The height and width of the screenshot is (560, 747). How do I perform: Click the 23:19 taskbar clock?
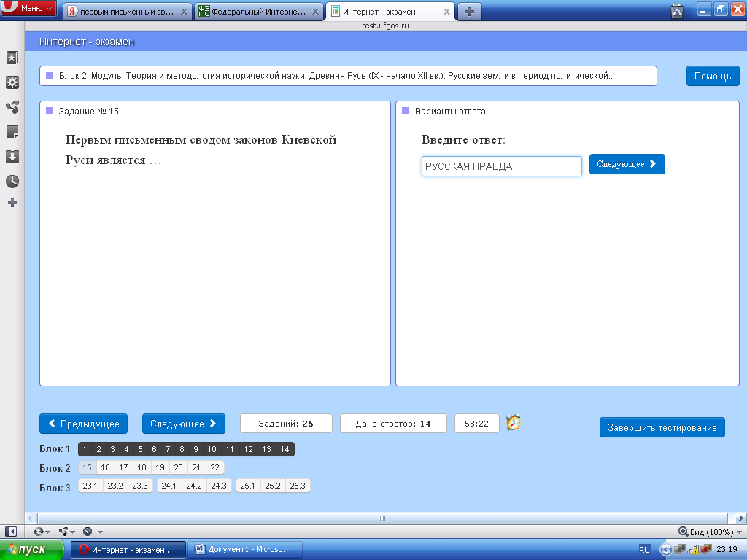tap(727, 549)
